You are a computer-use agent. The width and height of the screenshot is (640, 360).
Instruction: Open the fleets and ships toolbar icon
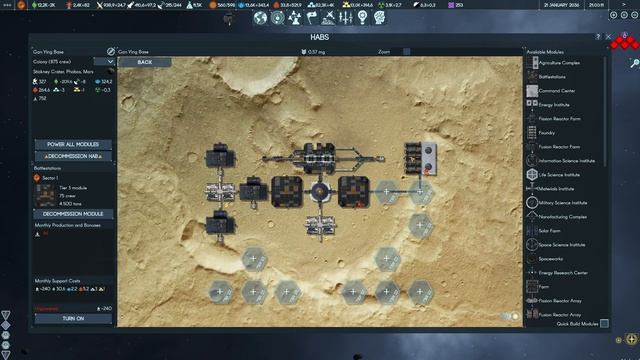[x=328, y=18]
